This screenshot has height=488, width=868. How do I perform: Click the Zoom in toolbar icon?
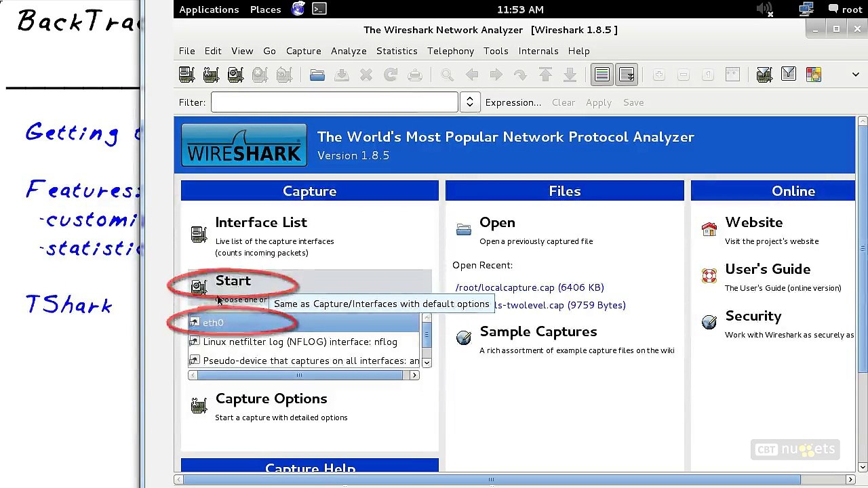659,75
